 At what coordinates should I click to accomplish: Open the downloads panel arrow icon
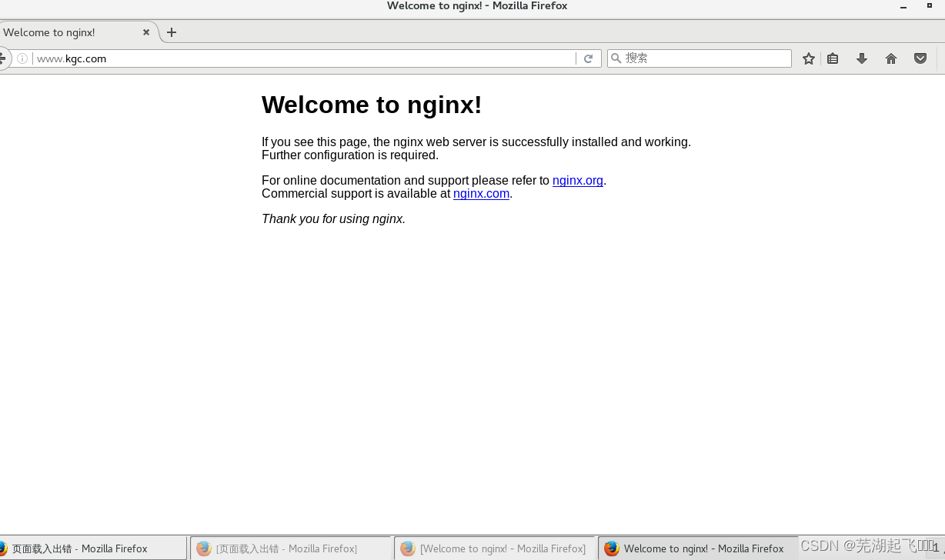pos(861,58)
